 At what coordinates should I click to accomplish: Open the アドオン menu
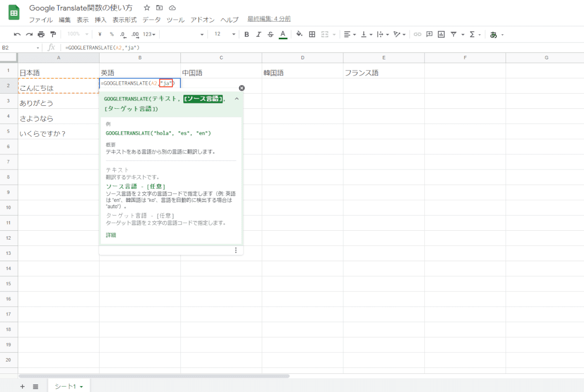(x=203, y=20)
